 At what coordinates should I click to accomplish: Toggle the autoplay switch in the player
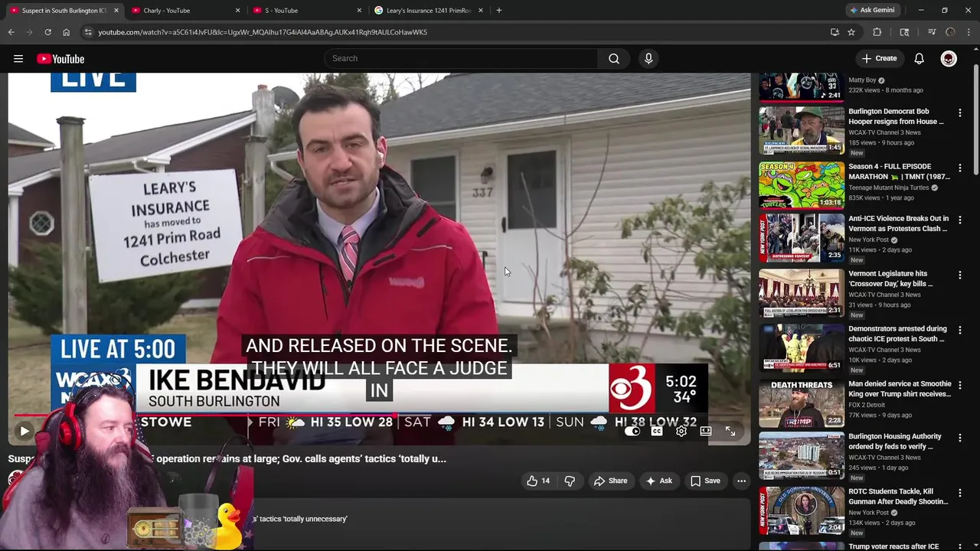click(632, 432)
